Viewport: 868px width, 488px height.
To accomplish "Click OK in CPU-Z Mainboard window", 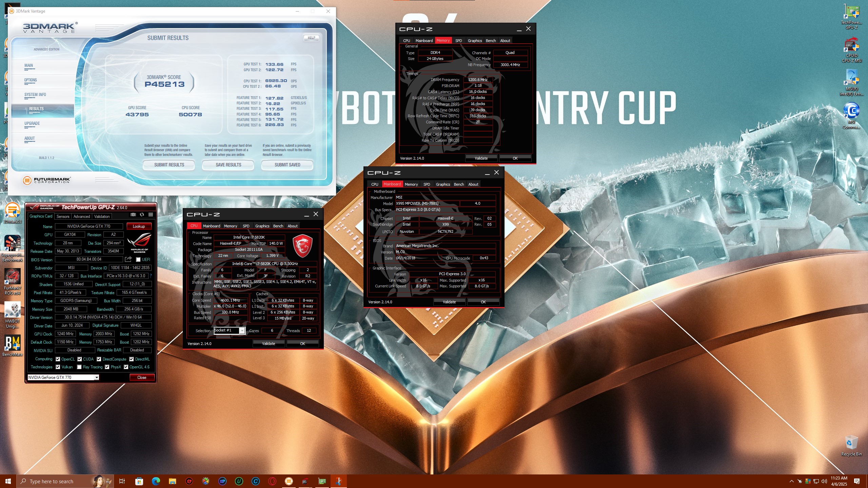I will click(483, 302).
